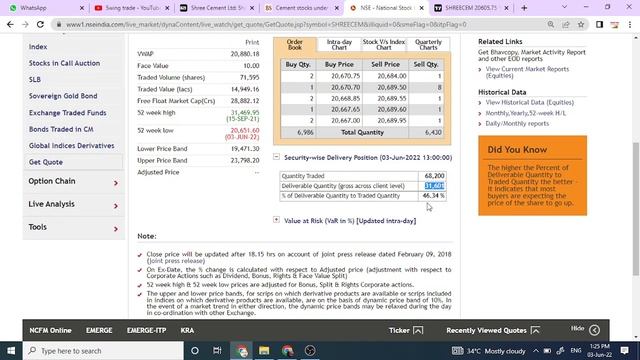640x360 pixels.
Task: Switch to the Cement stocks under tab
Action: pyautogui.click(x=302, y=8)
